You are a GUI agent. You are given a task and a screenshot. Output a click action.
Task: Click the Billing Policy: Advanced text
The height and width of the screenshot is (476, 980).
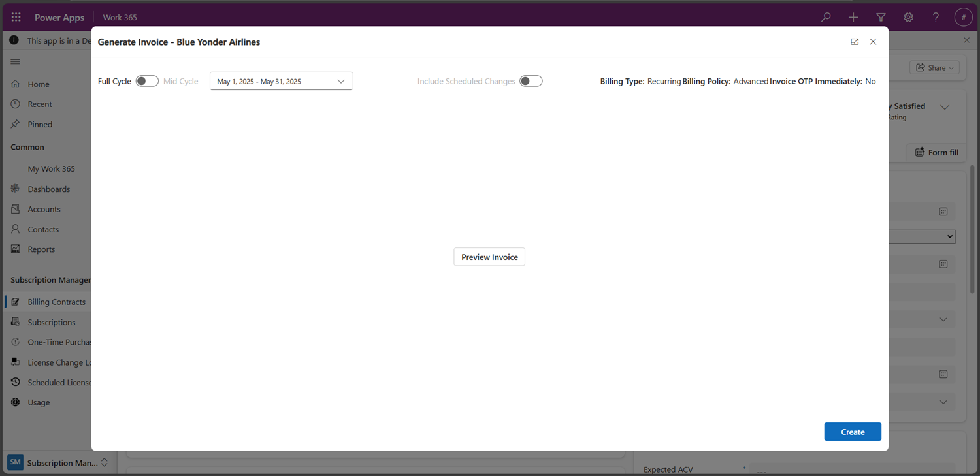click(x=725, y=81)
